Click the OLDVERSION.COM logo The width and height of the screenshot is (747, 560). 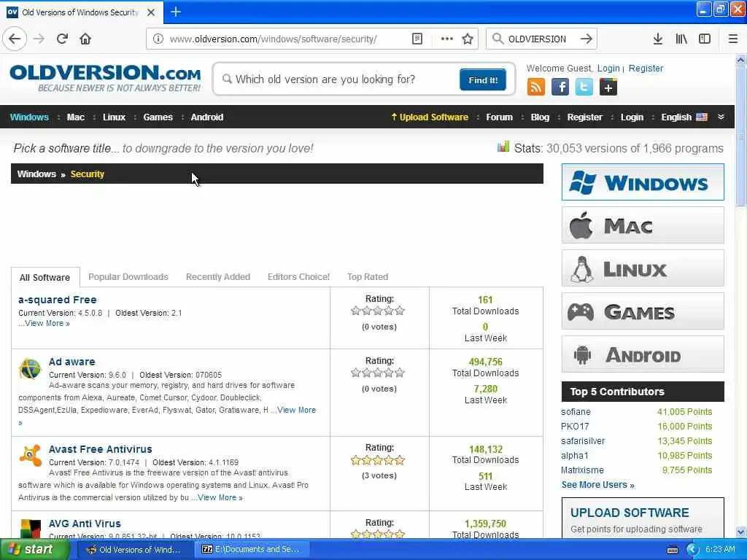click(x=105, y=78)
